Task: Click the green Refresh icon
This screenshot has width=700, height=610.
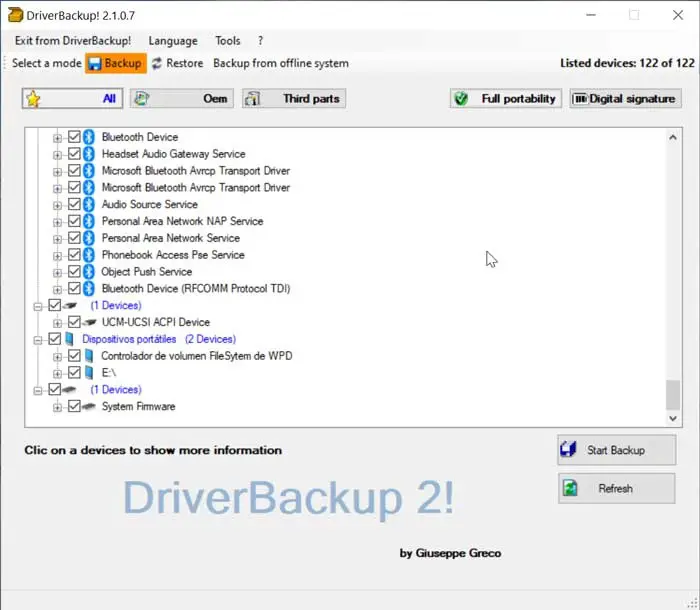Action: pos(570,488)
